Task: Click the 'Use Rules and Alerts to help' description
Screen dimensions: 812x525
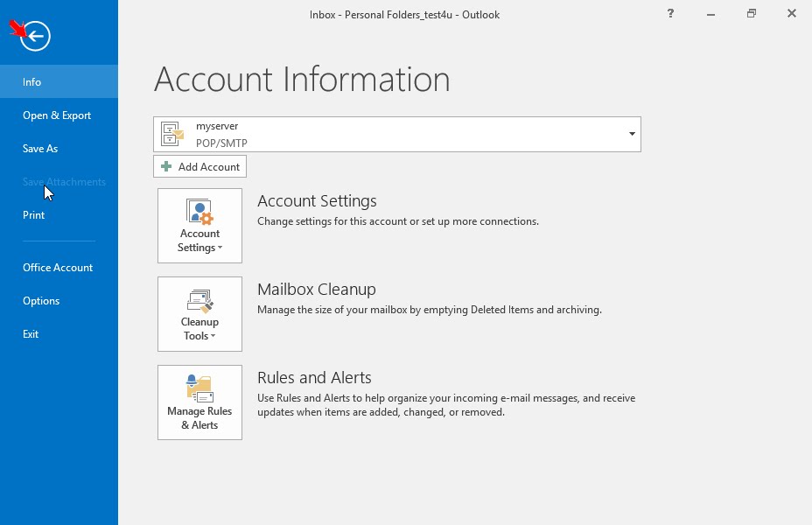Action: pyautogui.click(x=446, y=405)
